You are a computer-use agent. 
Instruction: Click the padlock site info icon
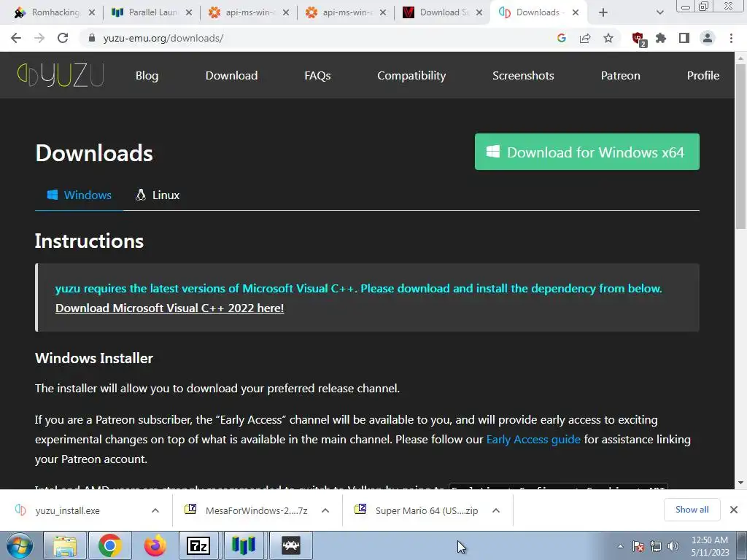(x=93, y=38)
